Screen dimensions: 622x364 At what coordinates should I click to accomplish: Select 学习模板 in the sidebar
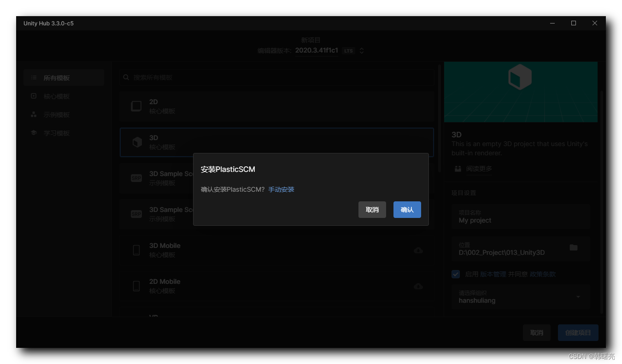pyautogui.click(x=64, y=133)
